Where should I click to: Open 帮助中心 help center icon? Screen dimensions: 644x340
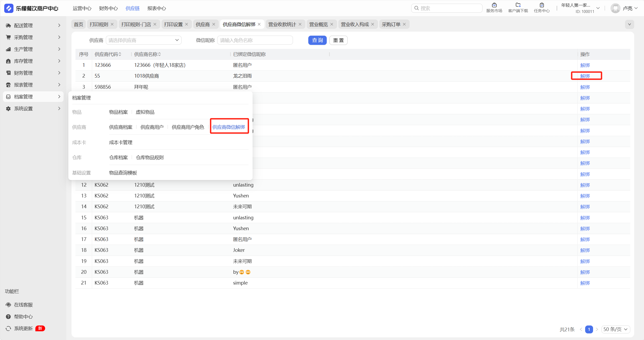click(8, 317)
